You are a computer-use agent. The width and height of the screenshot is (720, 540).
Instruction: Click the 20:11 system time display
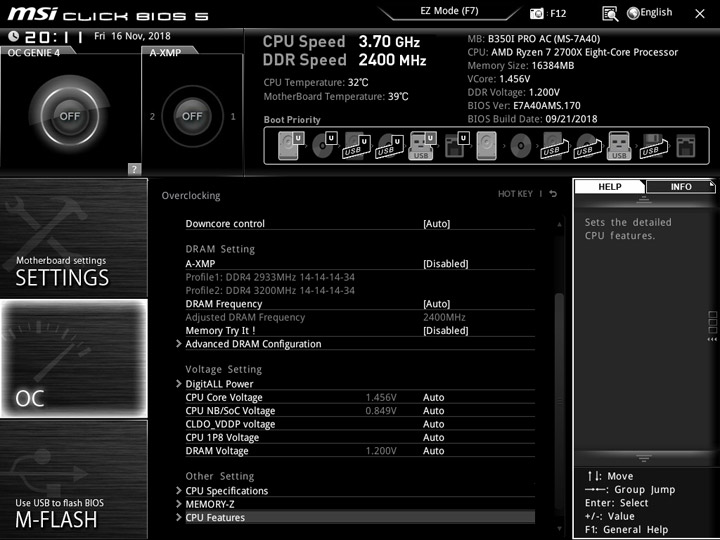[54, 37]
